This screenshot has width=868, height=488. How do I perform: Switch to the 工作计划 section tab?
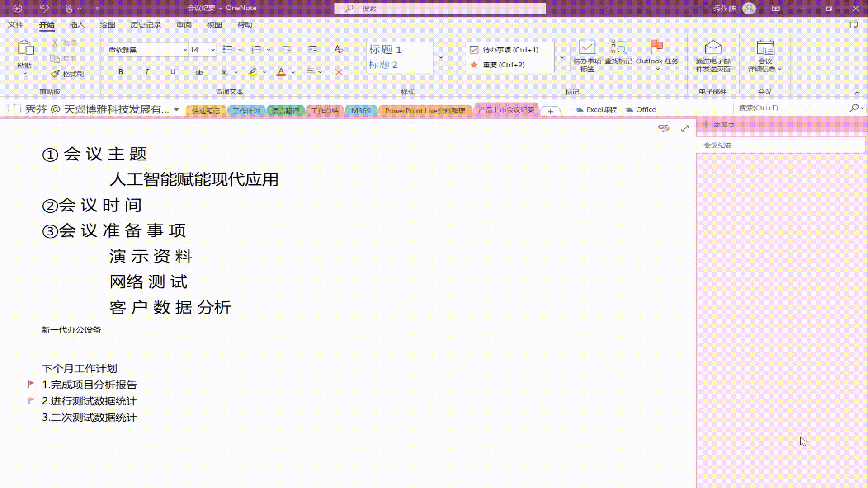(x=246, y=111)
